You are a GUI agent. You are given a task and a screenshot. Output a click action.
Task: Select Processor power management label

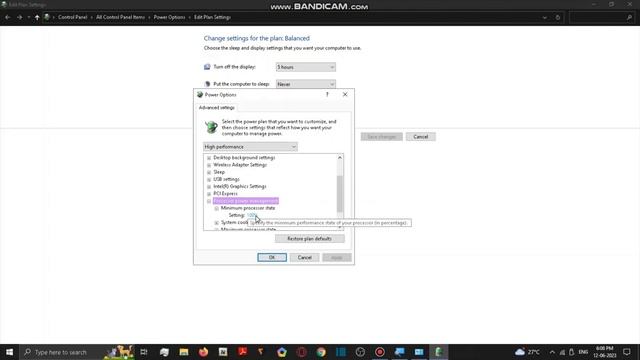pos(246,201)
